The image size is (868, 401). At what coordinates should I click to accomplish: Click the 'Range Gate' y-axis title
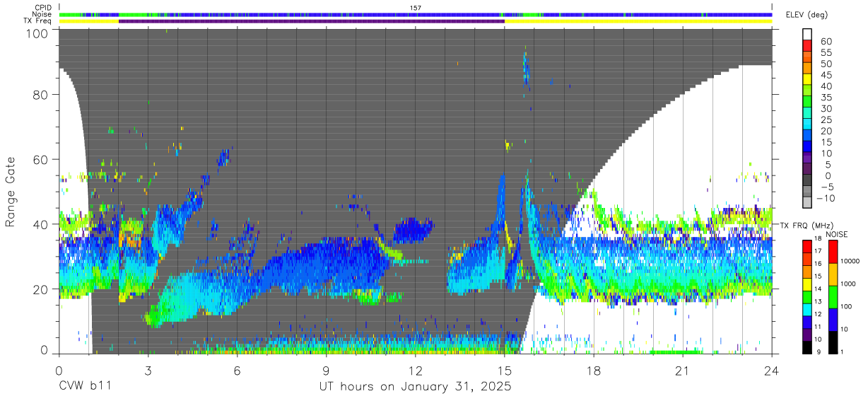tap(11, 192)
